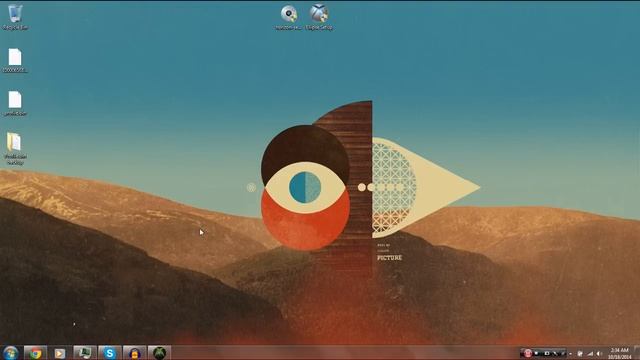Open the network signal tray icon
640x360 pixels.
pos(590,353)
